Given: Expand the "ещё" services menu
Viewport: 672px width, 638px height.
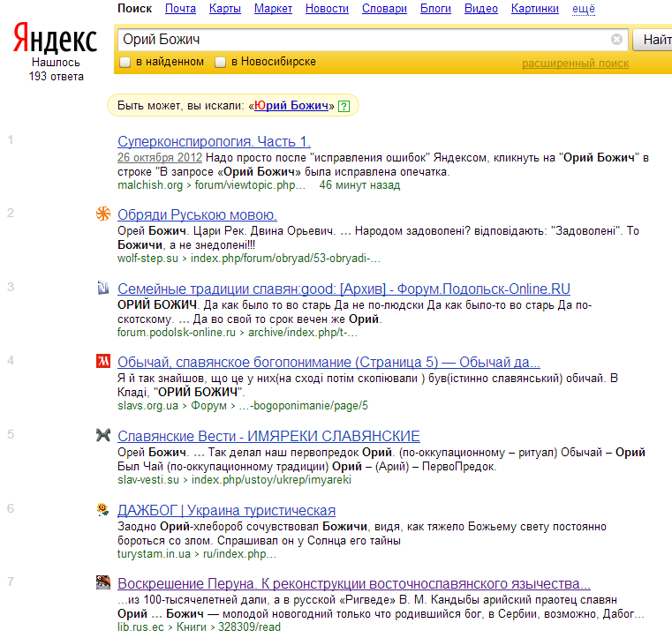Looking at the screenshot, I should (x=583, y=9).
